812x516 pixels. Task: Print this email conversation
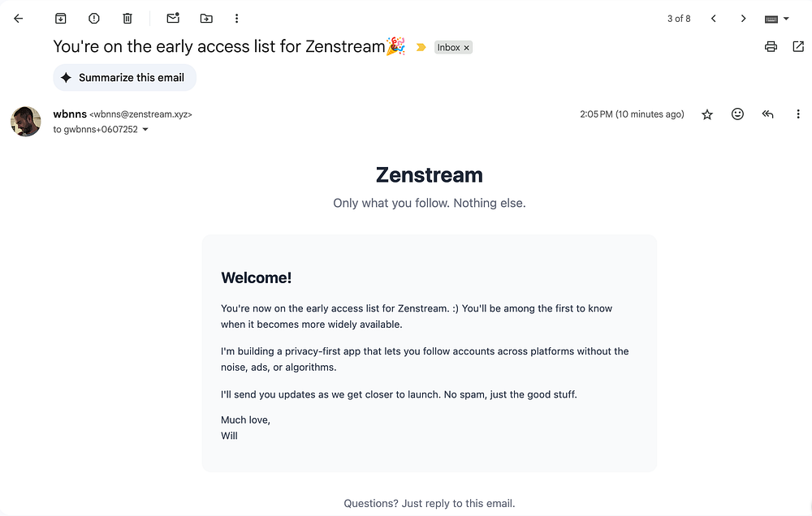pyautogui.click(x=771, y=47)
